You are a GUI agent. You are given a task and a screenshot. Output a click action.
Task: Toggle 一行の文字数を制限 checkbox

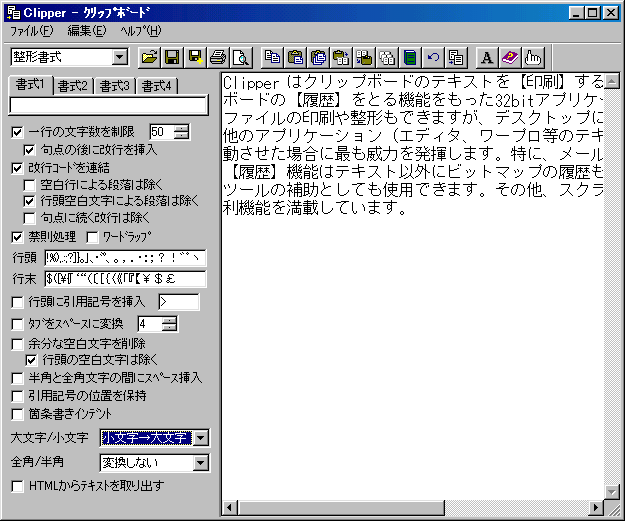pos(17,132)
